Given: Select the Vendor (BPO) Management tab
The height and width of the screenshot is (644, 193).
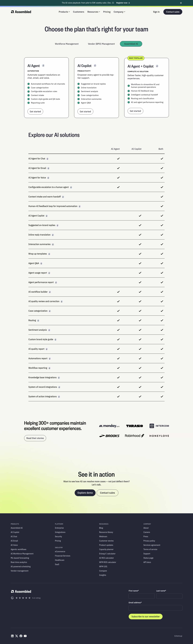Looking at the screenshot, I should [101, 44].
